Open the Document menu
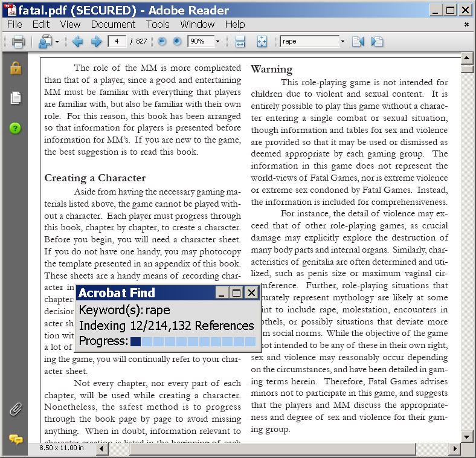The image size is (476, 458). pos(113,24)
